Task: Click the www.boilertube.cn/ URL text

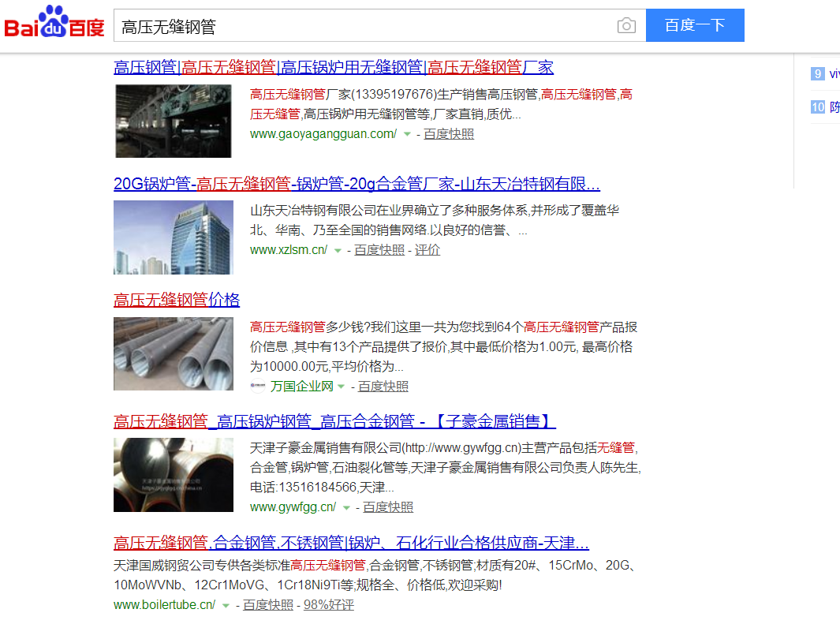Action: [165, 605]
